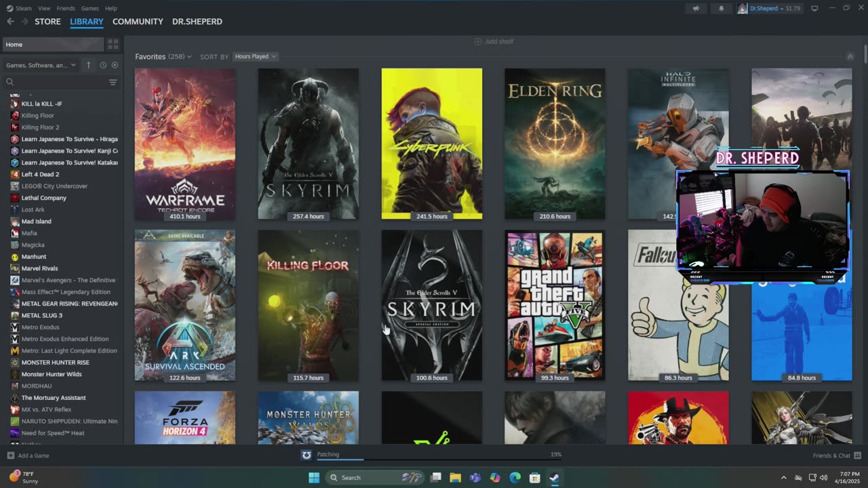
Task: Open the volume speaker tray icon
Action: point(824,478)
